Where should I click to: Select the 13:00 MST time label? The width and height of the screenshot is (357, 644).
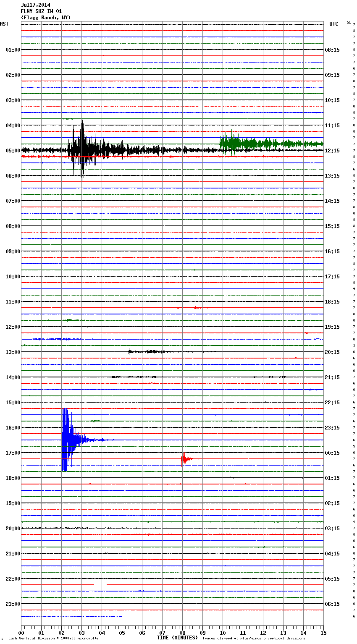pos(13,352)
